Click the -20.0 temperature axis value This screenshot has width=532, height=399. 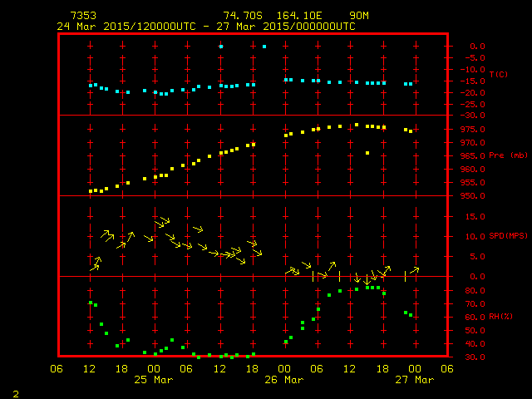473,92
